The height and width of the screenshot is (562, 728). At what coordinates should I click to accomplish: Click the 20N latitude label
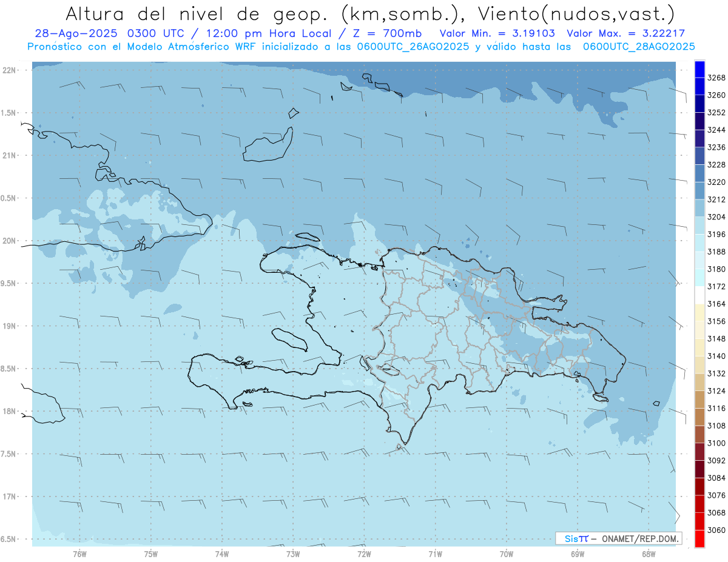pos(10,241)
